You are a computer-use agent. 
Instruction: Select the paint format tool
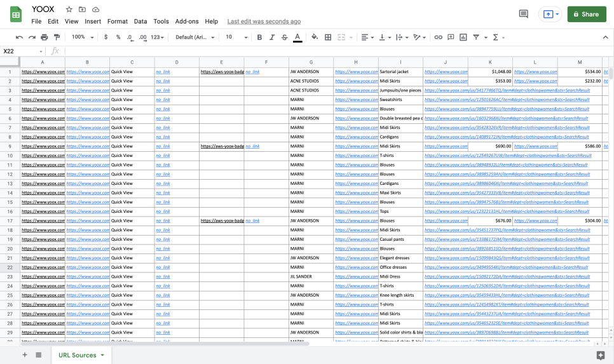point(57,37)
